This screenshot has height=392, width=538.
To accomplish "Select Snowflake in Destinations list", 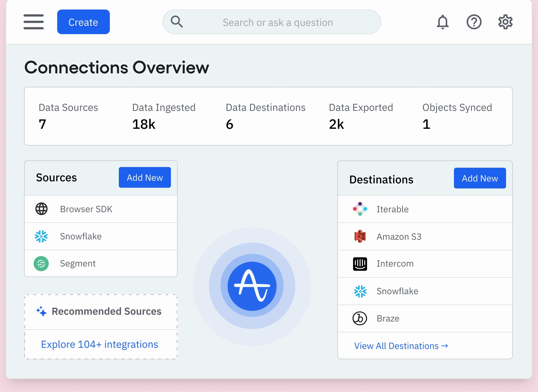I will point(397,291).
